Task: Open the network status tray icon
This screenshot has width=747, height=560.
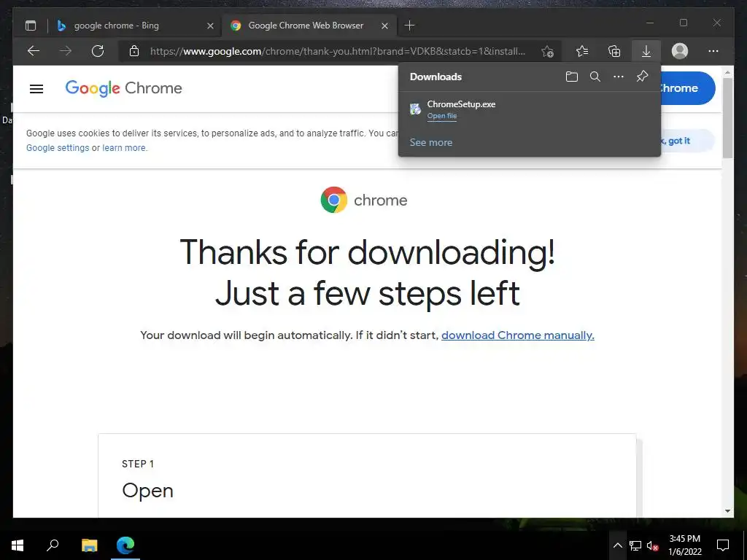Action: tap(635, 545)
